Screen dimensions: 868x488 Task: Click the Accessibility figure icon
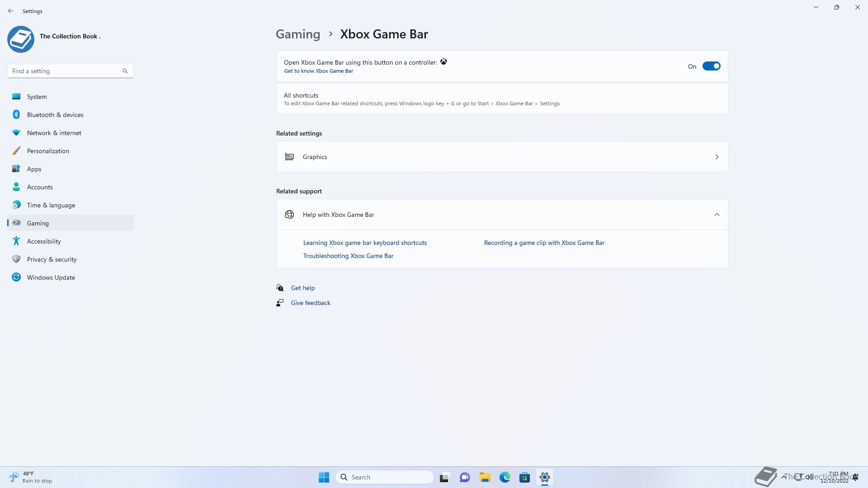pos(16,241)
